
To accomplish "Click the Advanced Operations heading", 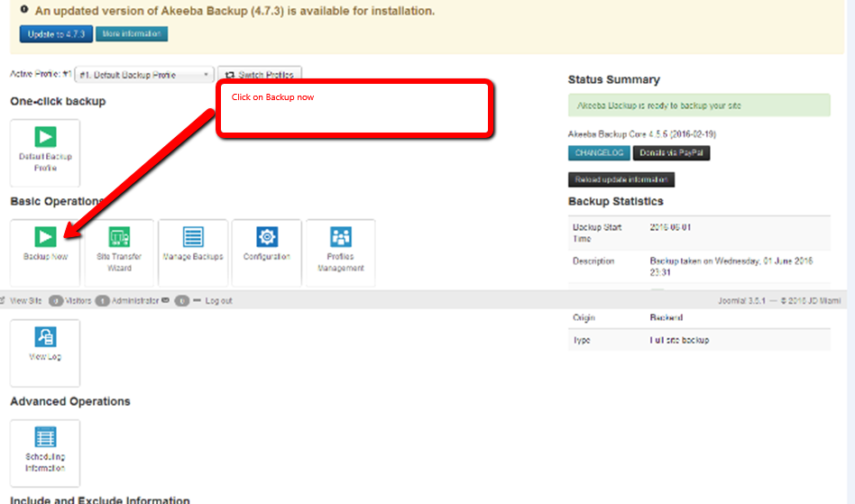I will tap(70, 401).
